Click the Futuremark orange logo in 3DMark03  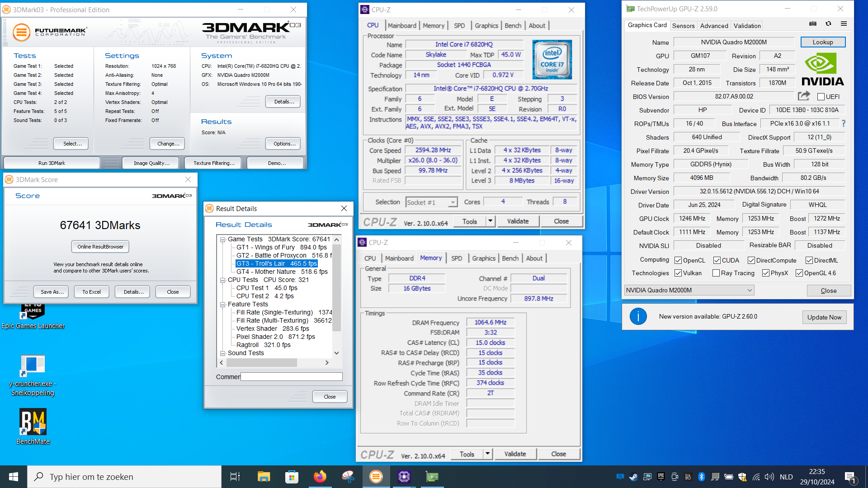(x=21, y=32)
